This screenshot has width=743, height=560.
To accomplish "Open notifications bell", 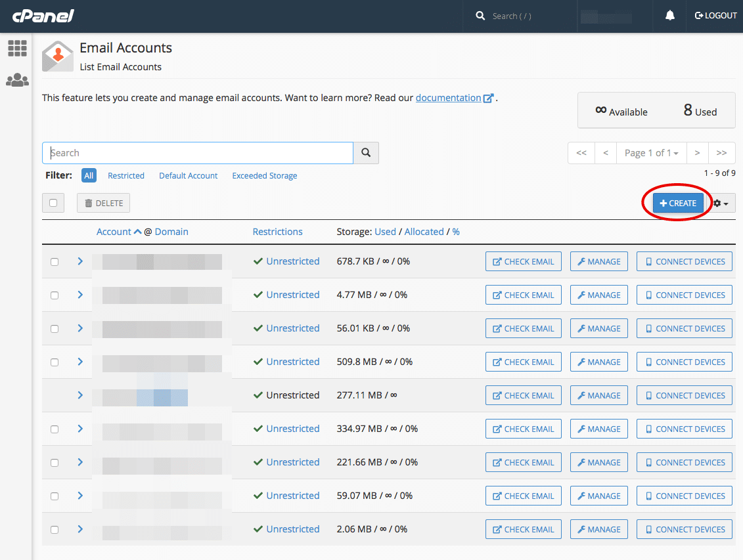I will [x=669, y=16].
